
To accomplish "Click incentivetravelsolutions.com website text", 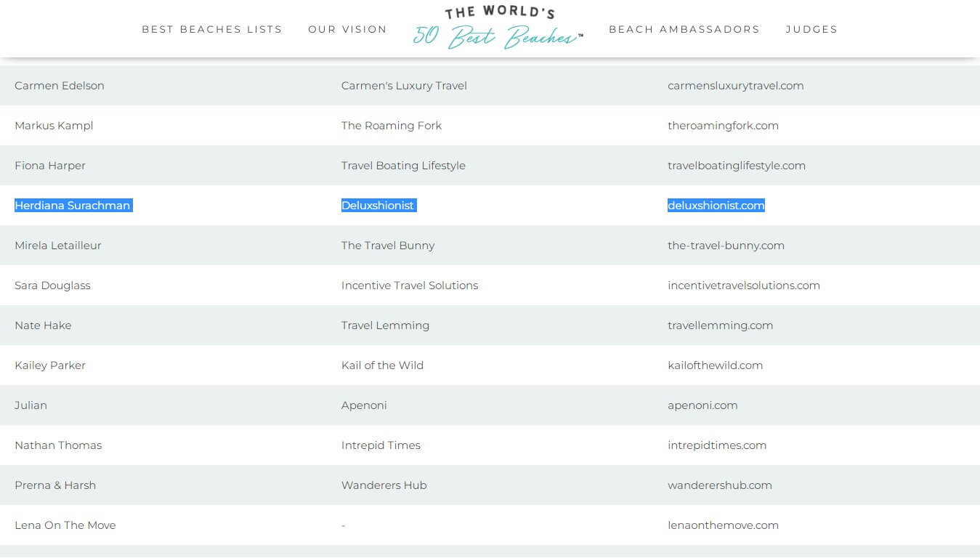I will pos(744,286).
